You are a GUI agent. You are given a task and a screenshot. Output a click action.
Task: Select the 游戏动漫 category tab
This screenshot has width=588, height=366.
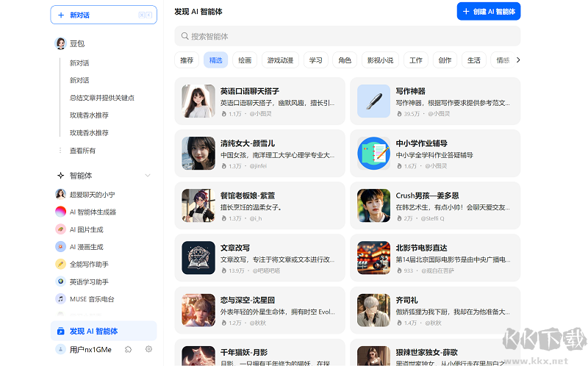(280, 60)
